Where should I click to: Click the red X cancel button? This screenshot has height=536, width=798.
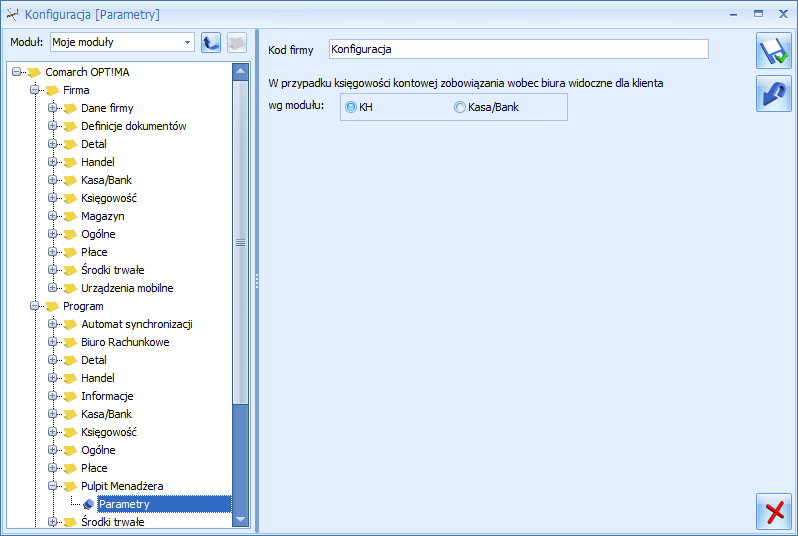pos(774,511)
